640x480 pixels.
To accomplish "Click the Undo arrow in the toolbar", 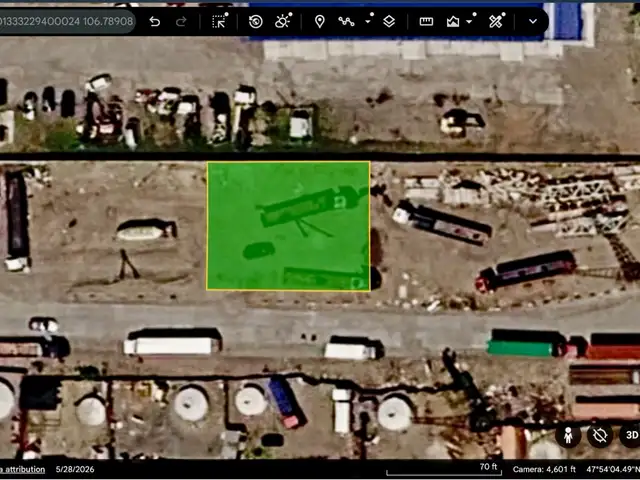I will click(x=154, y=21).
